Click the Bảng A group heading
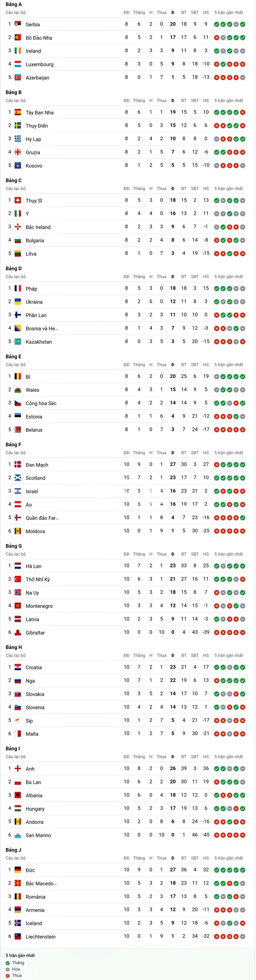The image size is (256, 980). coord(14,4)
